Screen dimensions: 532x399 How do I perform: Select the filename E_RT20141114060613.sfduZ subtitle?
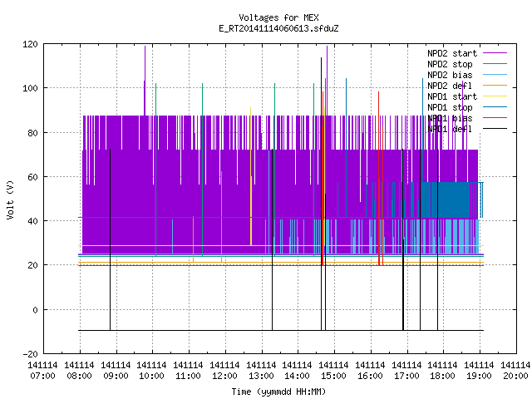(x=278, y=28)
